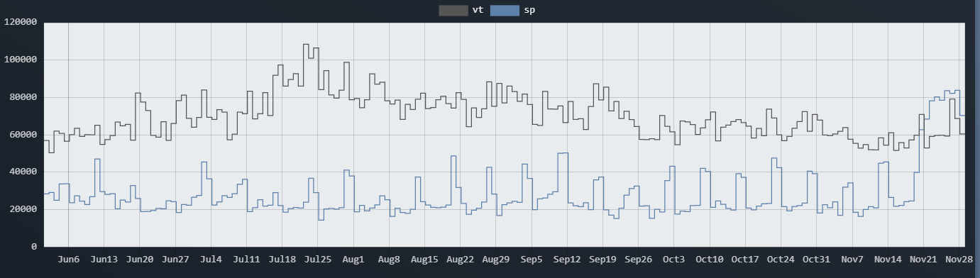The width and height of the screenshot is (980, 278).
Task: Select the Nov28 x-axis date label
Action: 959,260
